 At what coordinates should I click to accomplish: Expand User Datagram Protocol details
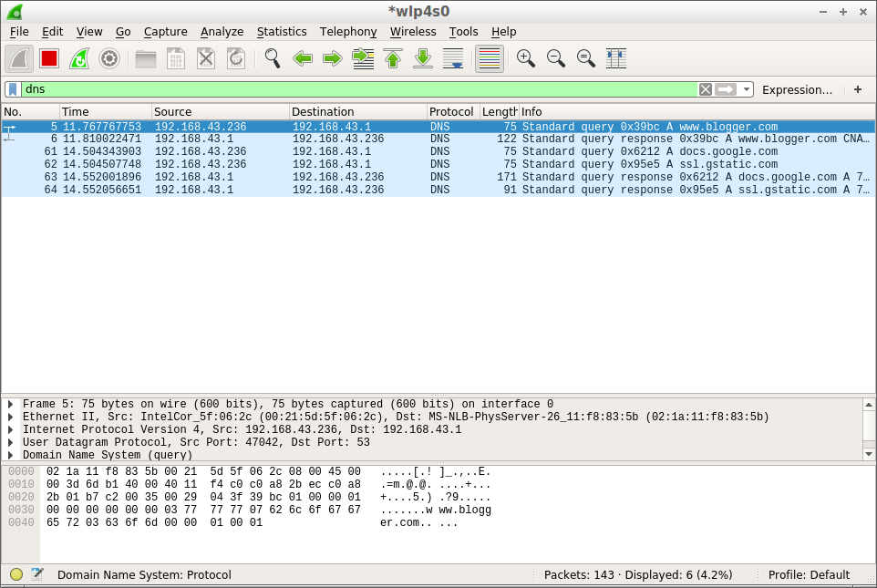pyautogui.click(x=10, y=442)
